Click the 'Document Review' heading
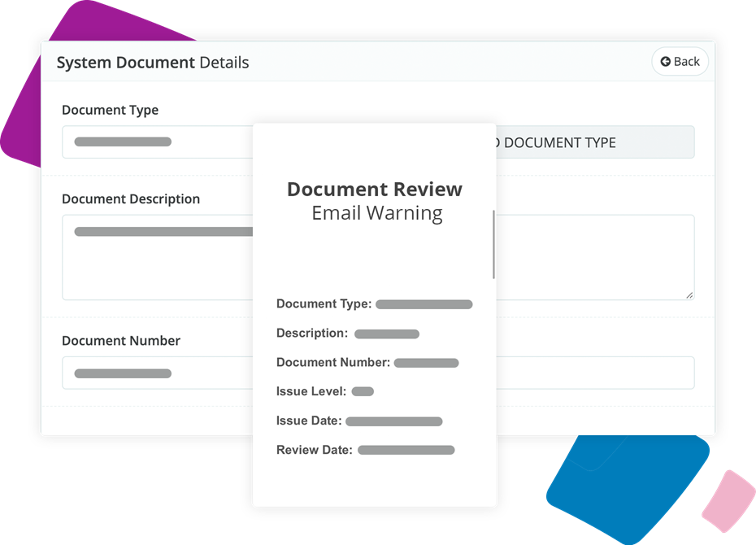756x545 pixels. [375, 189]
